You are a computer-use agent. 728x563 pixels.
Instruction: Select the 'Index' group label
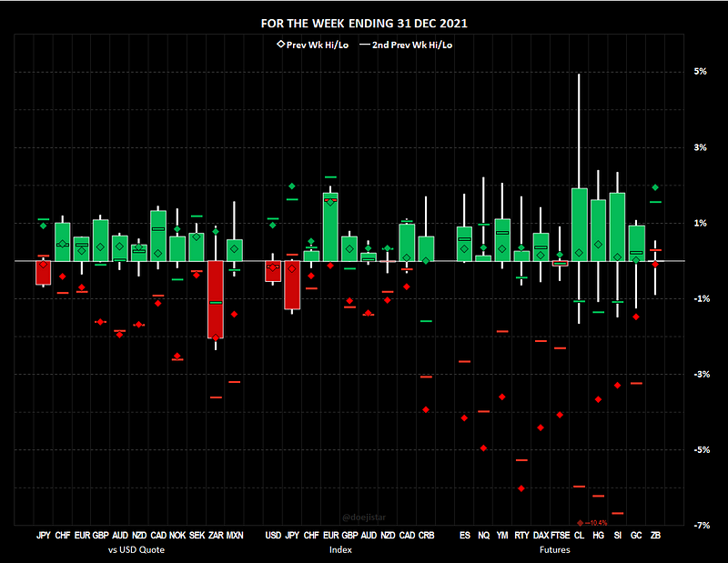tap(349, 549)
